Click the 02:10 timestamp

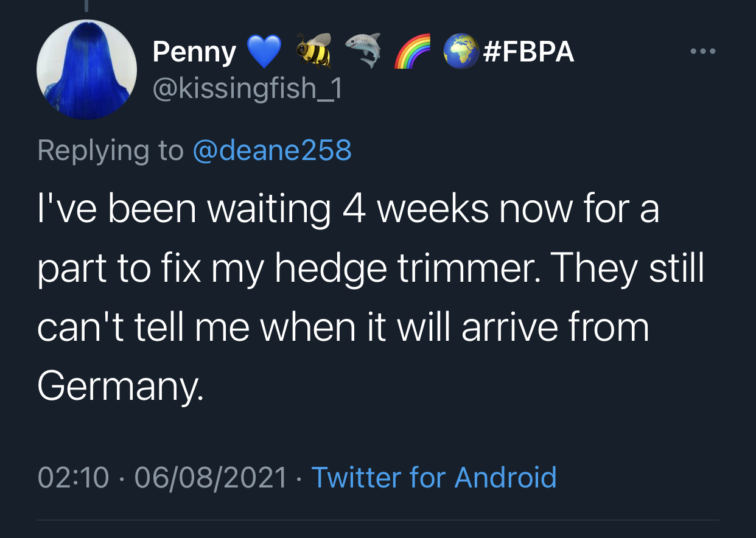pyautogui.click(x=74, y=477)
